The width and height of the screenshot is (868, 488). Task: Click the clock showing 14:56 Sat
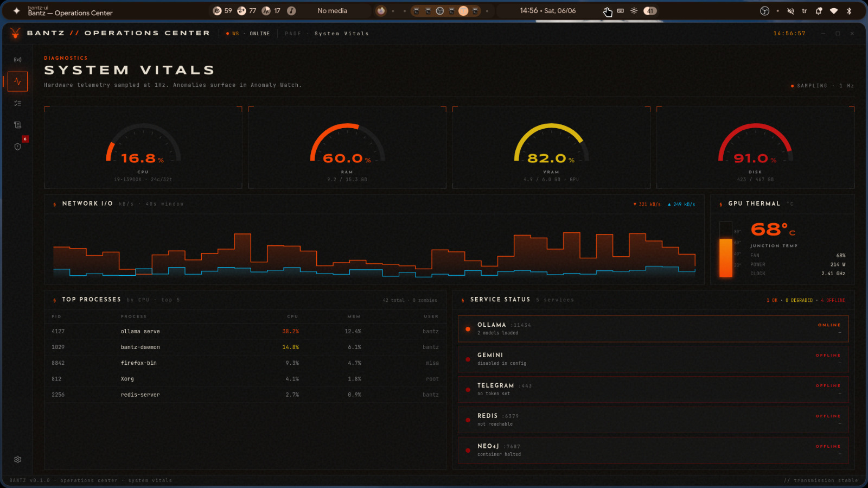click(x=547, y=11)
